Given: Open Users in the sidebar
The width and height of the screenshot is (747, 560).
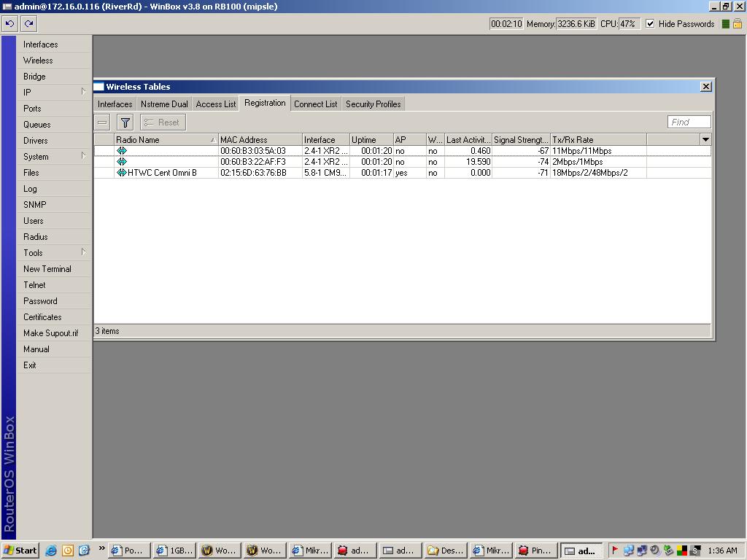Looking at the screenshot, I should coord(54,221).
